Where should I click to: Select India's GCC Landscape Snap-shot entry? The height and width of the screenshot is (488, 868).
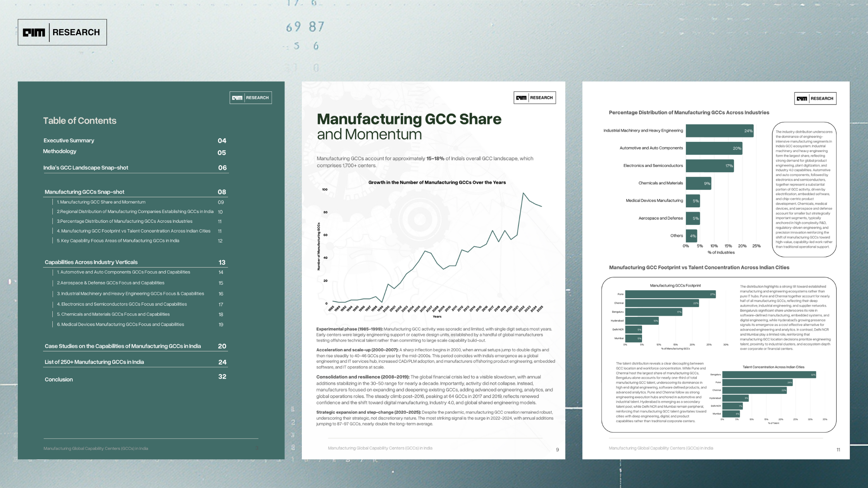click(86, 168)
